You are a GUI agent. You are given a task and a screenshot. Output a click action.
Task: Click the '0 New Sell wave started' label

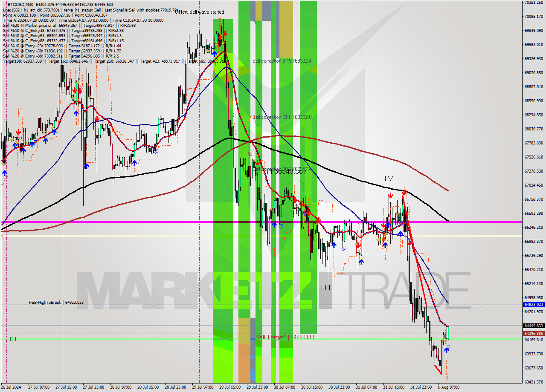[199, 12]
